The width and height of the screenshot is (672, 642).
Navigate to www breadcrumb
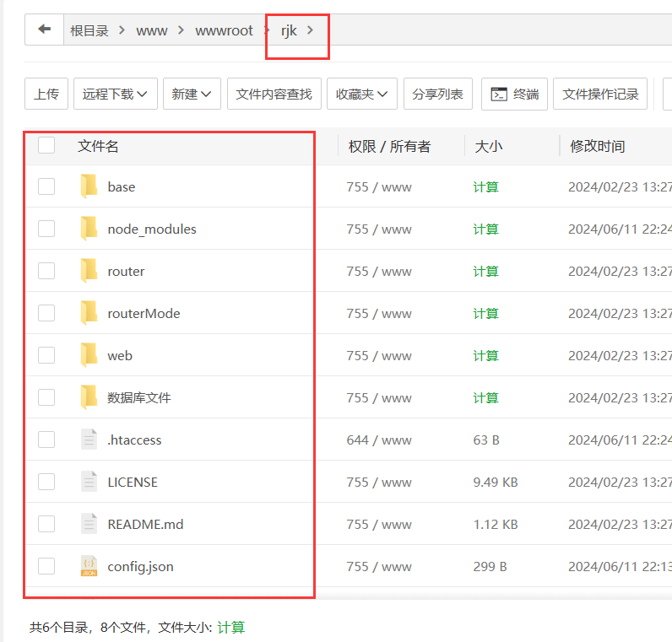152,31
